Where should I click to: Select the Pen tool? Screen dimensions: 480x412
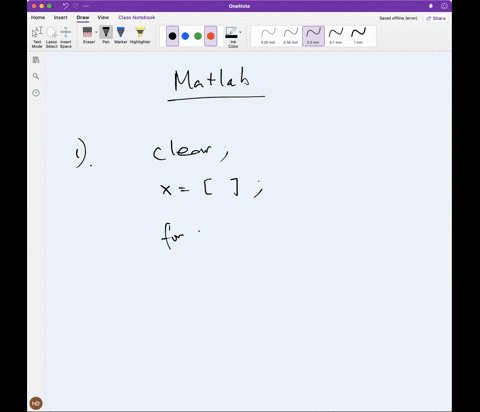pos(106,35)
